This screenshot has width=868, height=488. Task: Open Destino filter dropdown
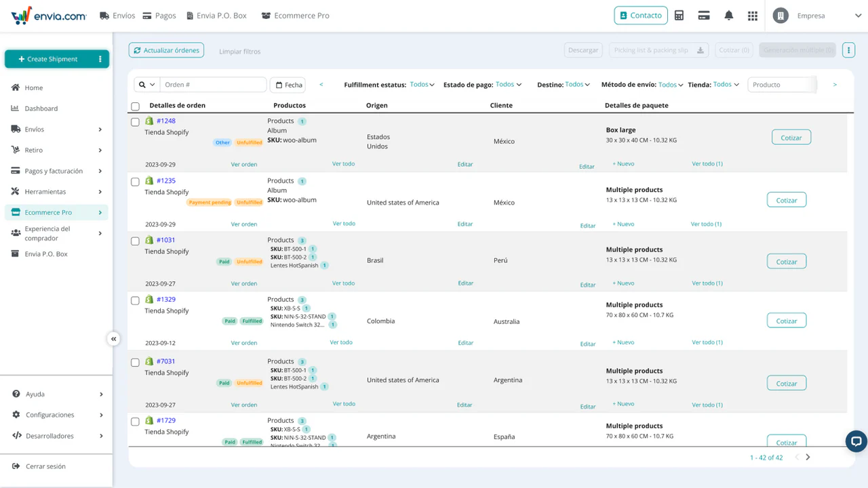[x=578, y=85]
